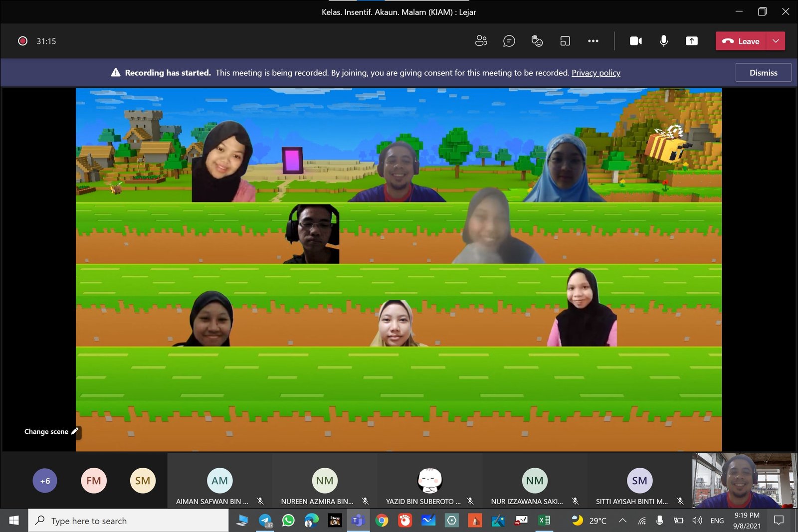Select the NUREEN AZMIRA BIN participant tile
The image size is (798, 532).
(324, 481)
